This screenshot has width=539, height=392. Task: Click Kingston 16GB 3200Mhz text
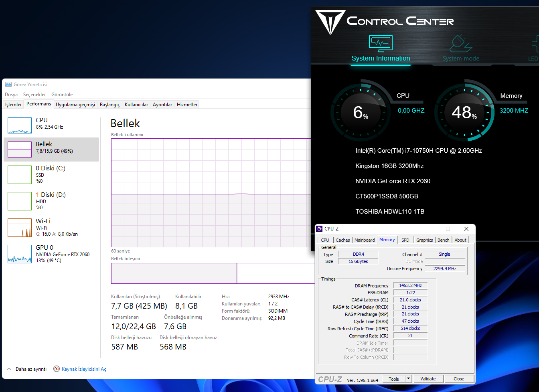pos(389,166)
